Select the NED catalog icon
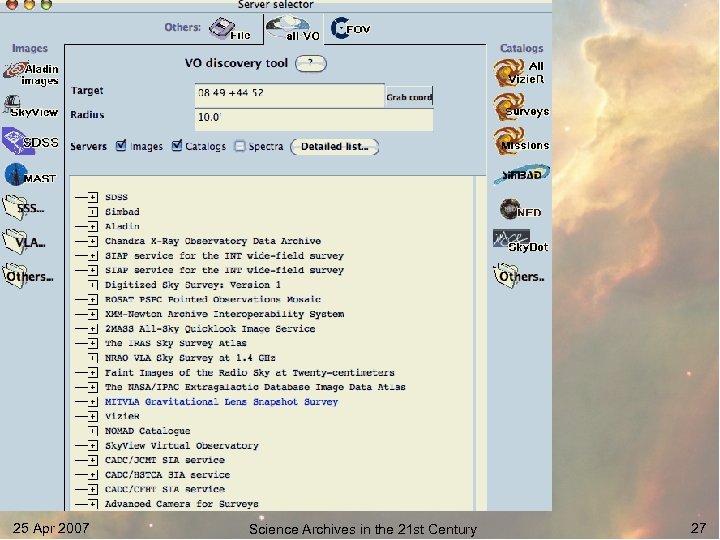The width and height of the screenshot is (720, 540). [520, 209]
